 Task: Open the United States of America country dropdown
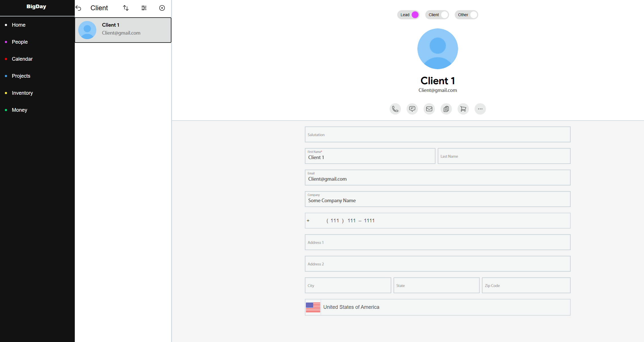(437, 307)
